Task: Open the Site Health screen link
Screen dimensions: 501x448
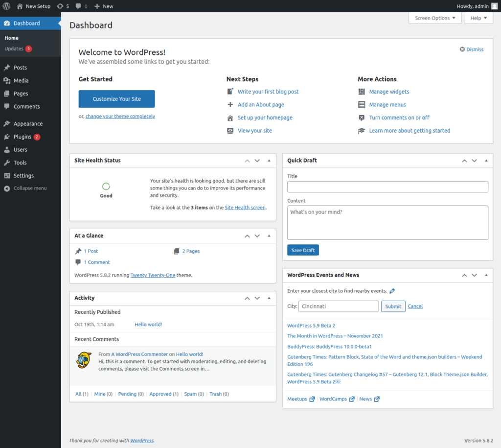Action: point(245,208)
